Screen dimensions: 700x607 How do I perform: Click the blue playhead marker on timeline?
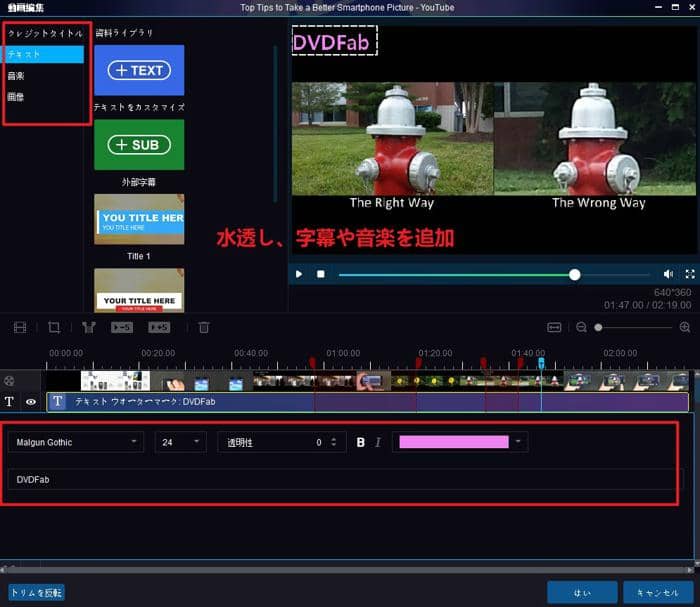point(541,363)
